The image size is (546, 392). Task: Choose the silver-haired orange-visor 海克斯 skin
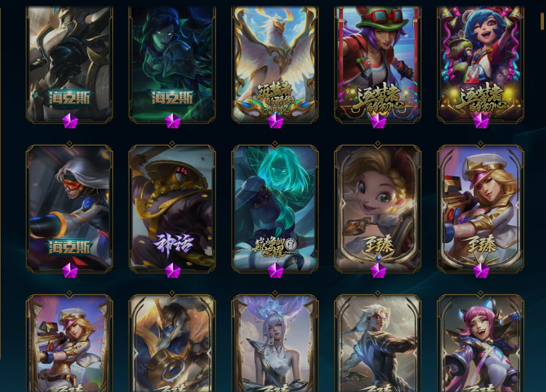(69, 208)
